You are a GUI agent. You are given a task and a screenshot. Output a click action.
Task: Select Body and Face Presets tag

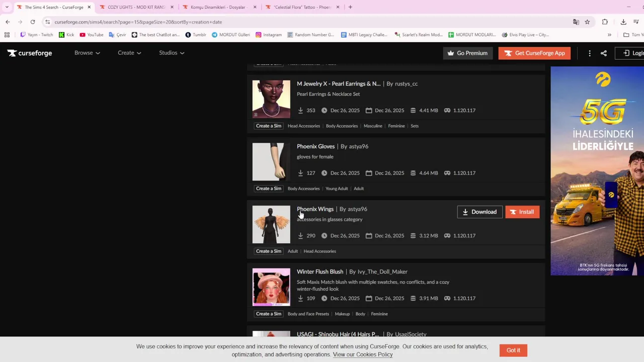pyautogui.click(x=308, y=314)
